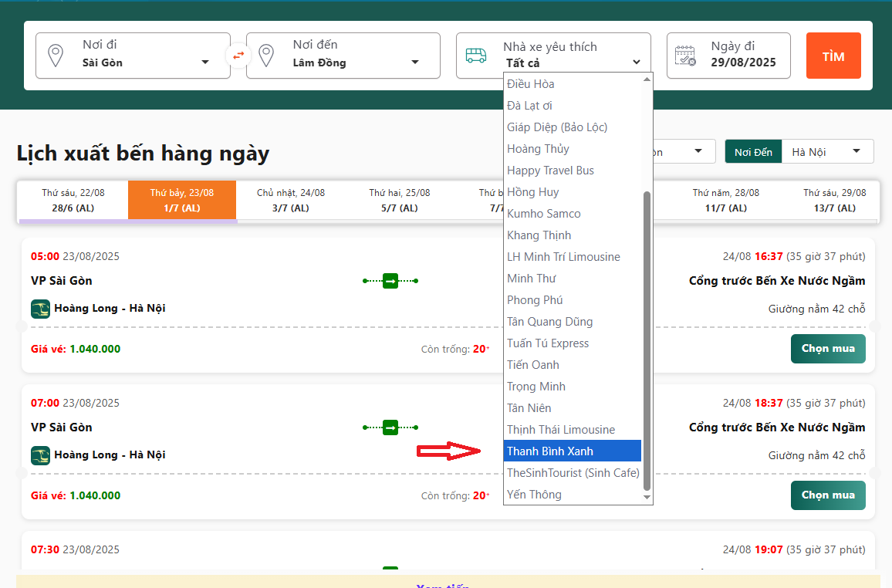Select Điều Hòa from the bus company list

pos(573,84)
